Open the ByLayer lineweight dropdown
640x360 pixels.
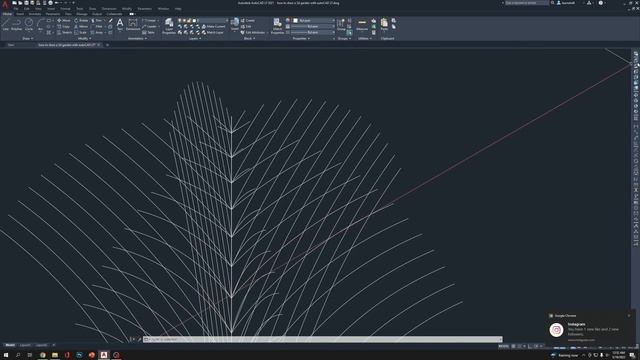click(313, 27)
